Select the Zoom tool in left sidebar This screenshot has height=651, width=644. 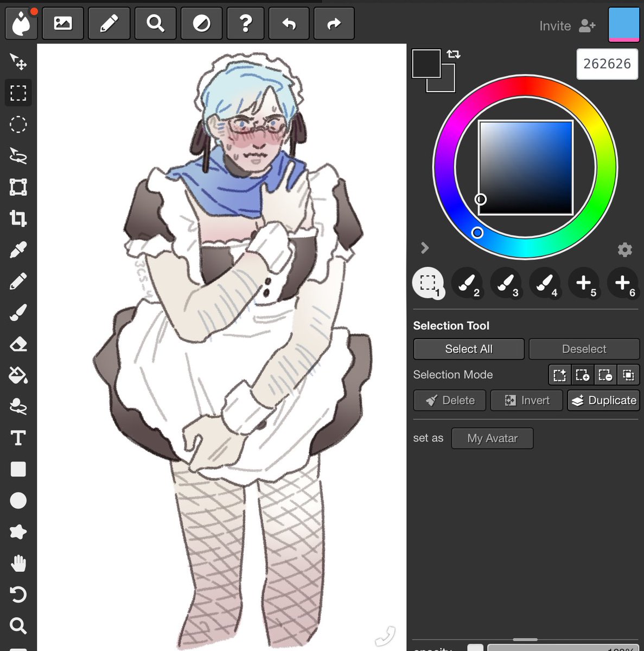tap(18, 626)
